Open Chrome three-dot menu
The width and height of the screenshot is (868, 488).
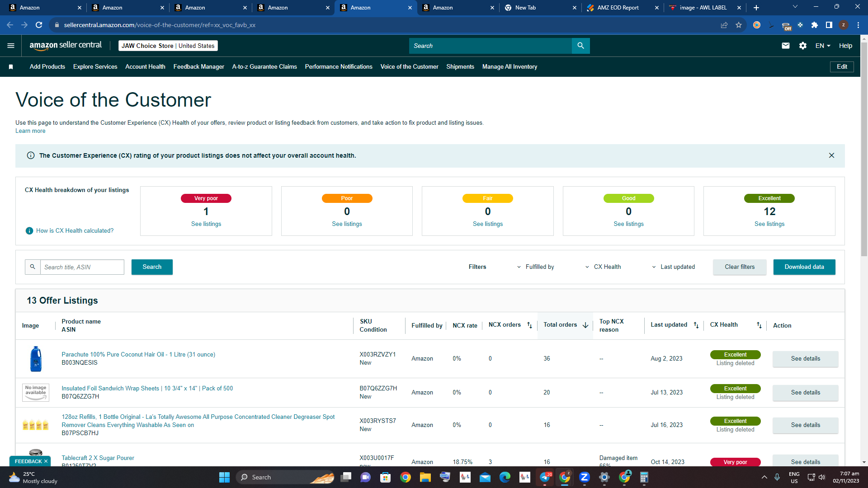click(858, 25)
